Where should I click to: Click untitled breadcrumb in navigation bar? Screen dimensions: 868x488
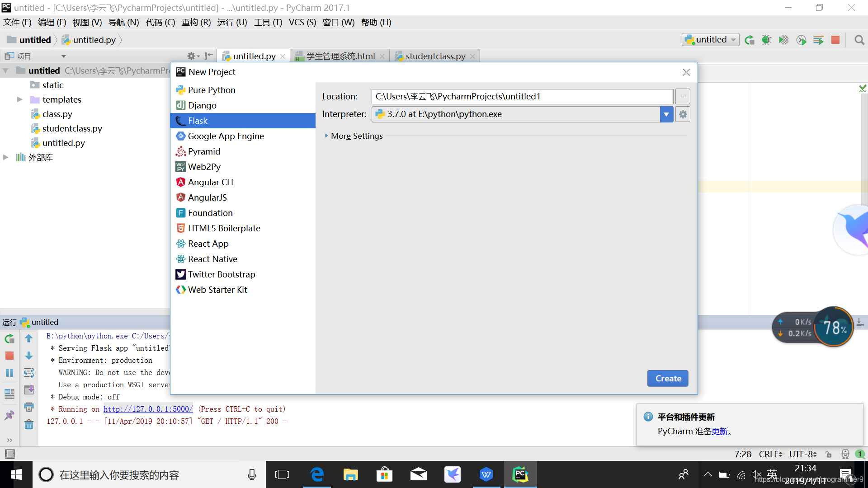click(x=29, y=40)
